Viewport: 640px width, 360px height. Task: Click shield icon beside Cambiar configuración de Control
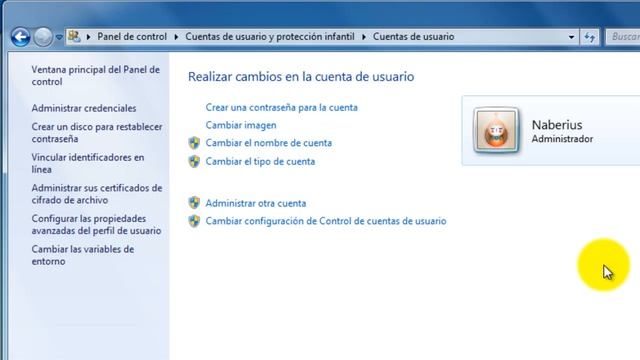[194, 221]
